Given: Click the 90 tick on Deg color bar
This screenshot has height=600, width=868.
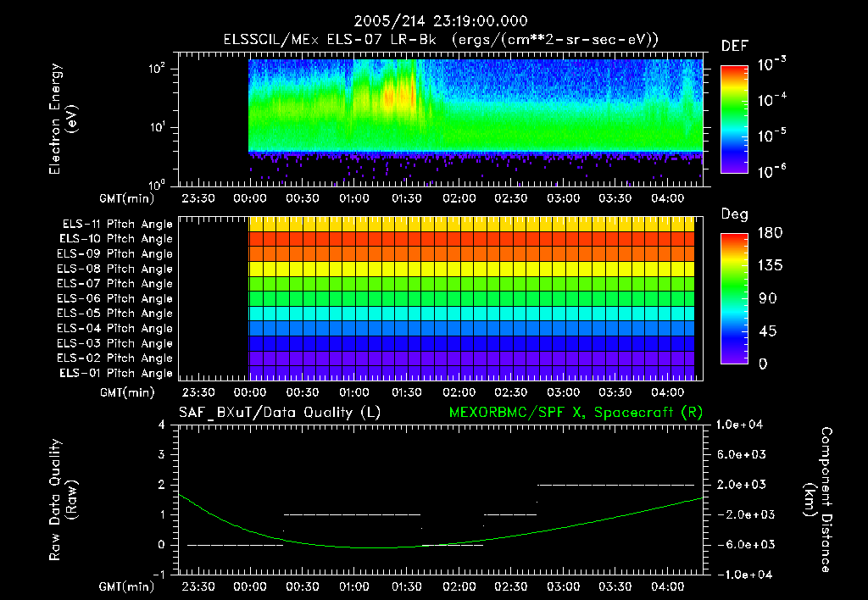Looking at the screenshot, I should point(768,298).
